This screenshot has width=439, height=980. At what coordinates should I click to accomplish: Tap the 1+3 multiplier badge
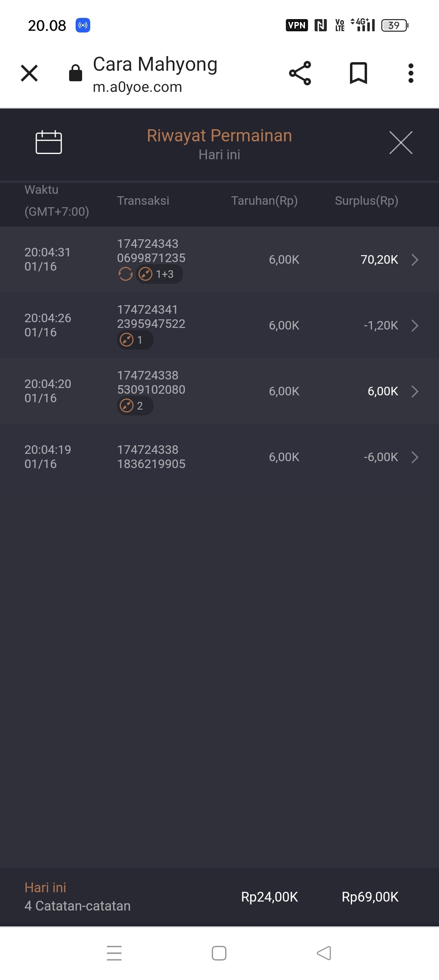click(159, 274)
